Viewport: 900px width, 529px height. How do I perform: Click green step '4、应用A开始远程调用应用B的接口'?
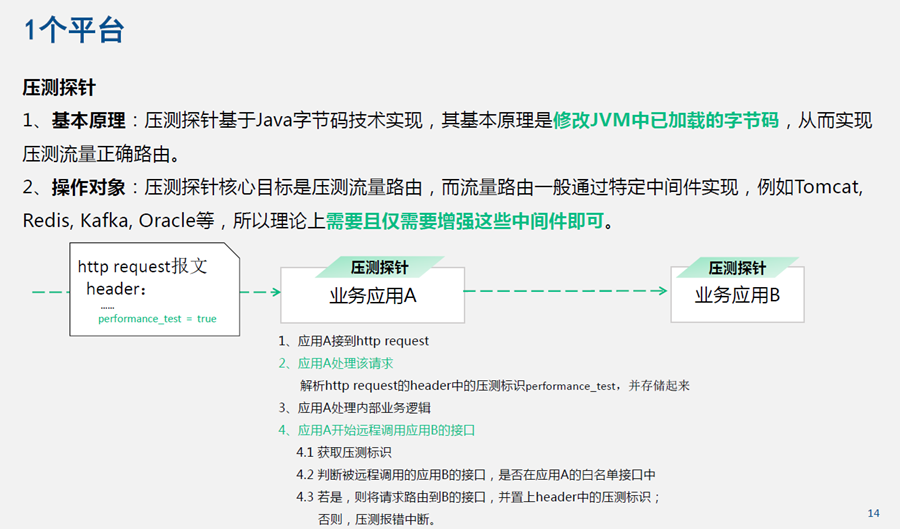click(377, 430)
